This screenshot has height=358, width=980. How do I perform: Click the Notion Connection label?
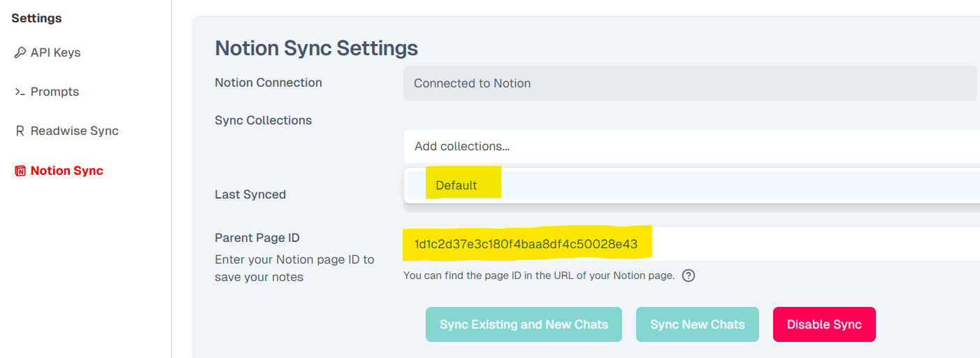tap(268, 83)
